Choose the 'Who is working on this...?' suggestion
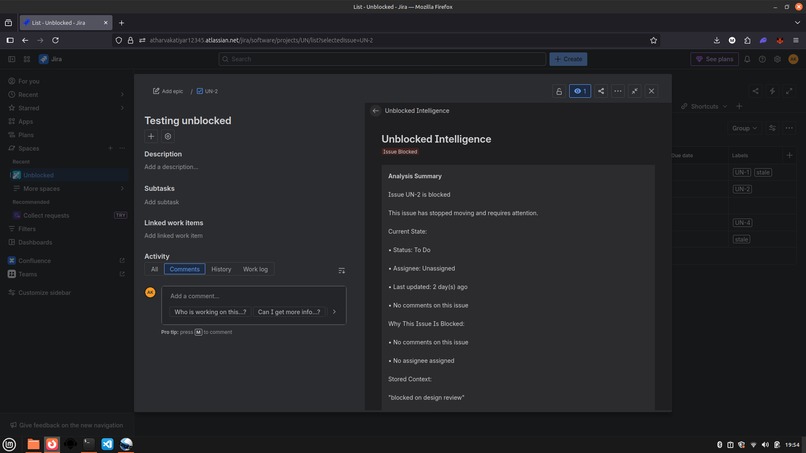 (210, 312)
